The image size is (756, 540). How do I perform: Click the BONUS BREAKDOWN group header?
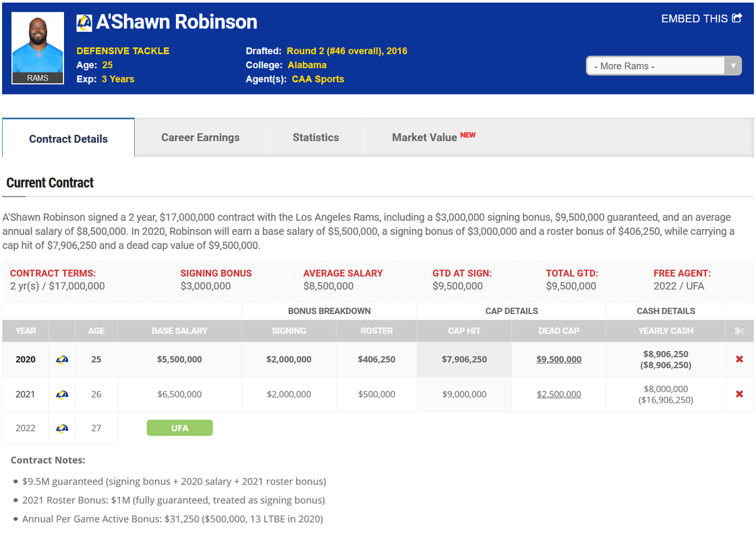(x=329, y=311)
